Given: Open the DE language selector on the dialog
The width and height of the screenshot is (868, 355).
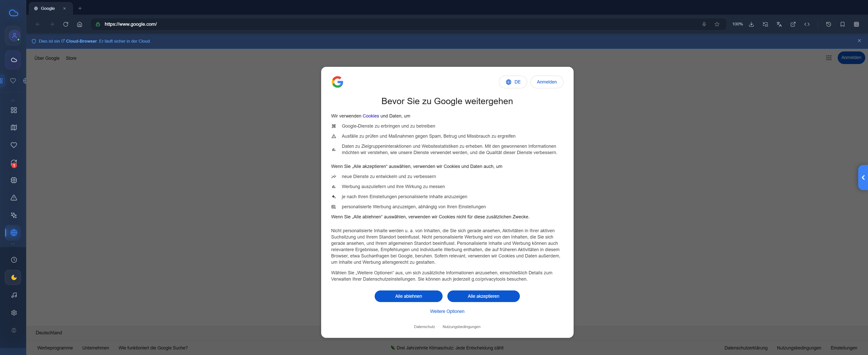Looking at the screenshot, I should click(x=513, y=82).
